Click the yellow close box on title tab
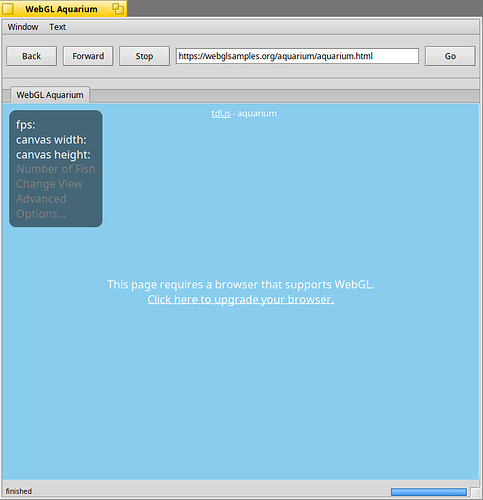This screenshot has height=500, width=483. 8,9
